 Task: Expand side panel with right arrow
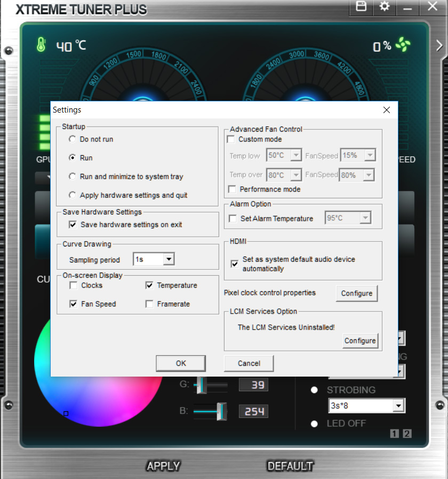(x=439, y=45)
